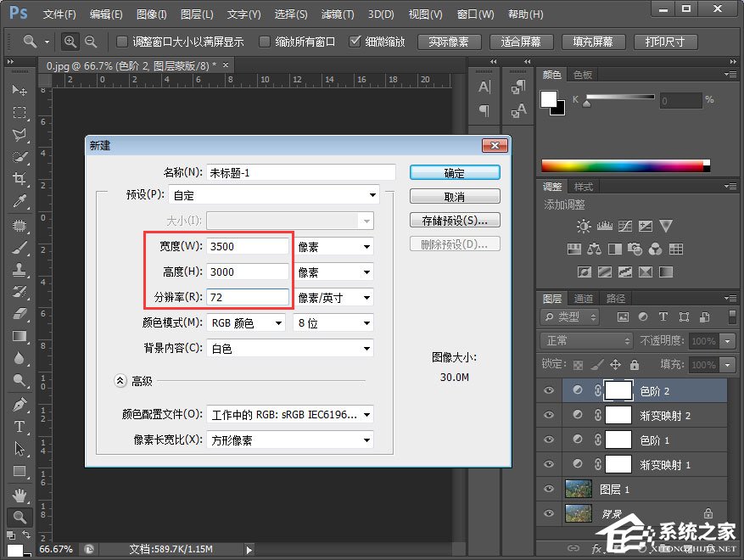744x560 pixels.
Task: Click the 存储预设 button
Action: pyautogui.click(x=455, y=220)
